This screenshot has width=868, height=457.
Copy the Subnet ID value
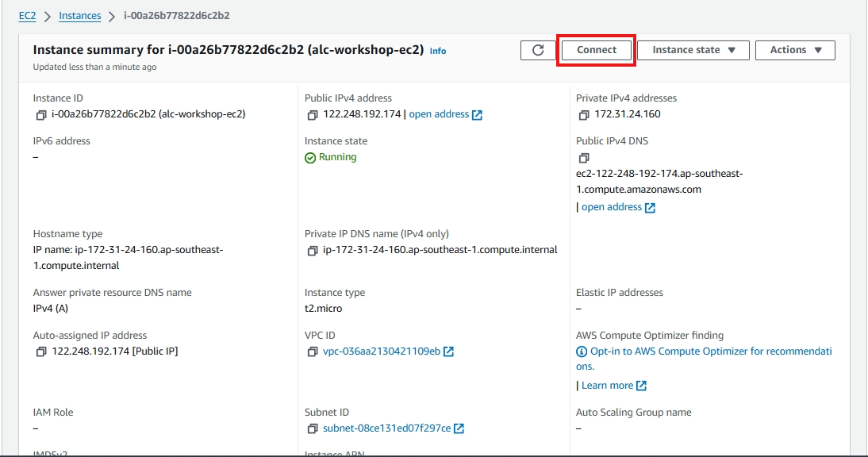pos(313,428)
